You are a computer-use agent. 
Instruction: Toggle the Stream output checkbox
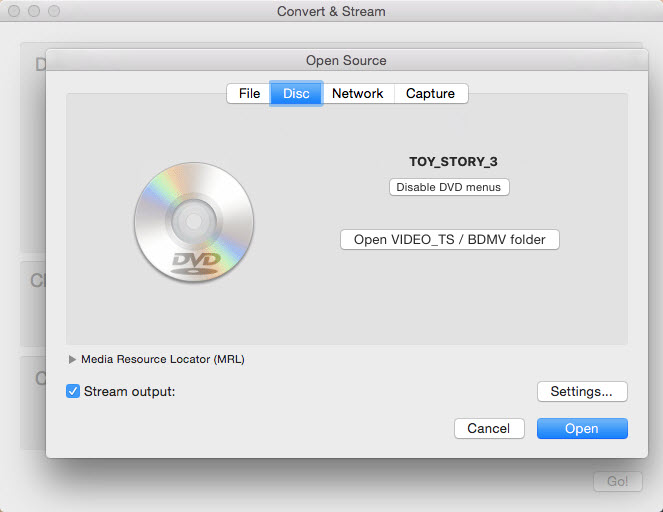coord(73,391)
